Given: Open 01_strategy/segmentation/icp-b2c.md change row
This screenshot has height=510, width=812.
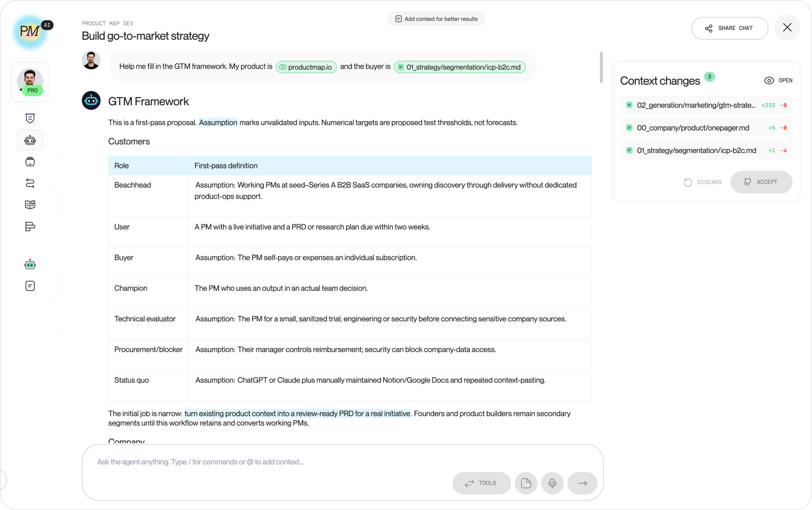Looking at the screenshot, I should pyautogui.click(x=706, y=151).
